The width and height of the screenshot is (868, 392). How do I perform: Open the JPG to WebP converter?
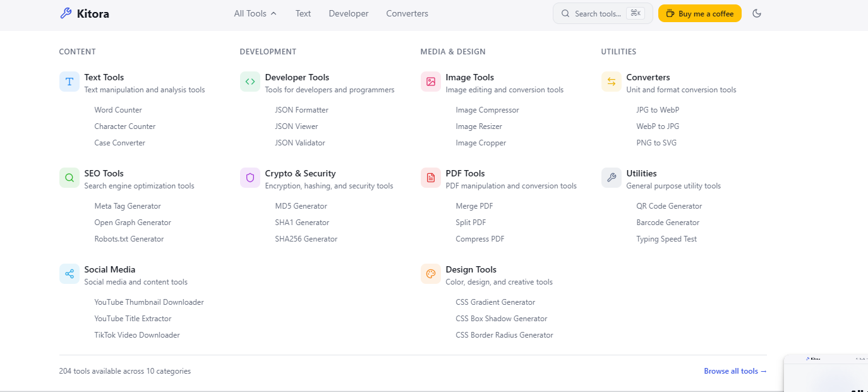point(658,110)
